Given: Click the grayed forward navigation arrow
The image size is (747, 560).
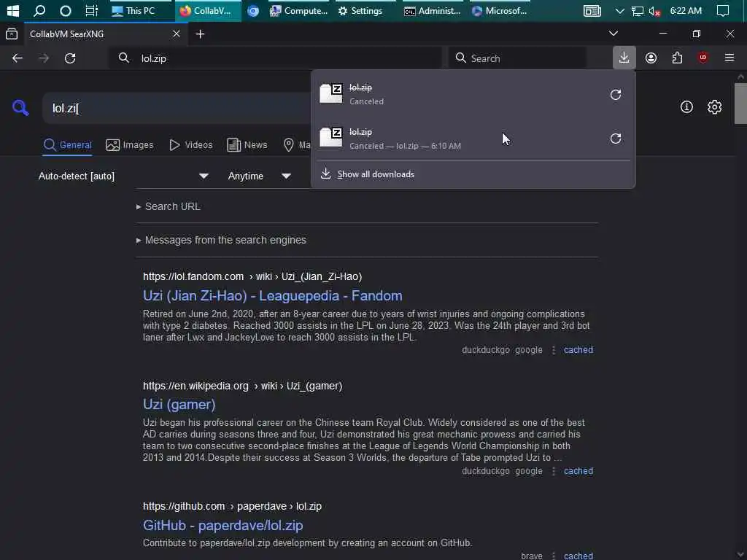Looking at the screenshot, I should click(x=43, y=58).
